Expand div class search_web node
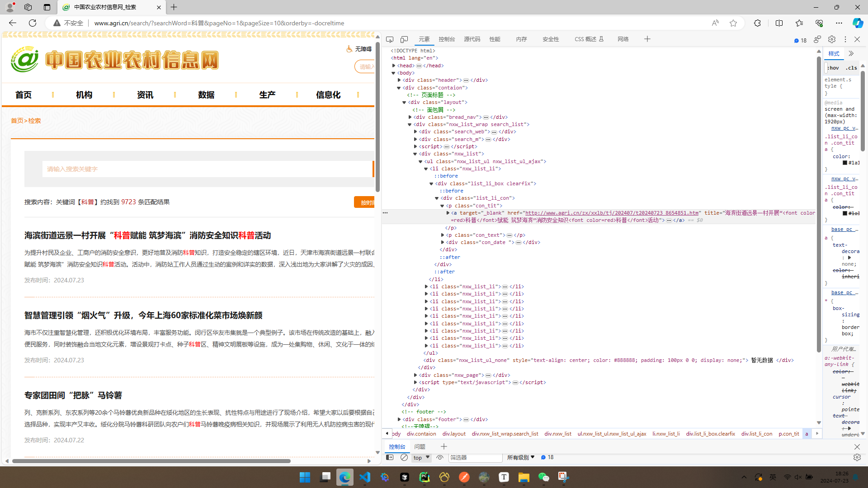 pos(415,131)
